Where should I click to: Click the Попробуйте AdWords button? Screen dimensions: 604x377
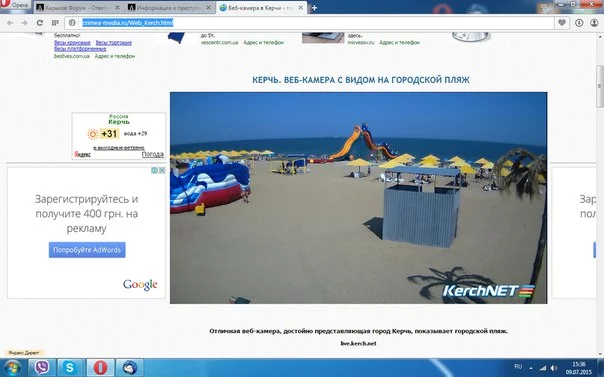click(x=87, y=250)
